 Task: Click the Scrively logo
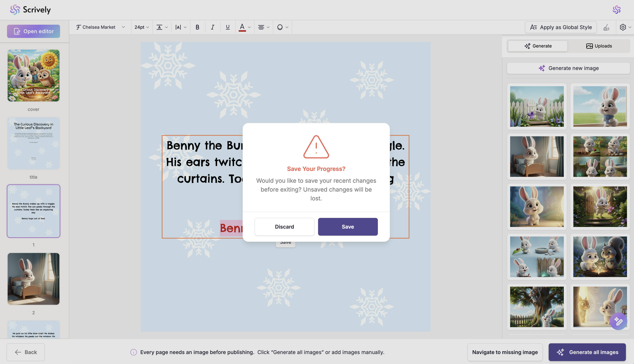pyautogui.click(x=30, y=10)
